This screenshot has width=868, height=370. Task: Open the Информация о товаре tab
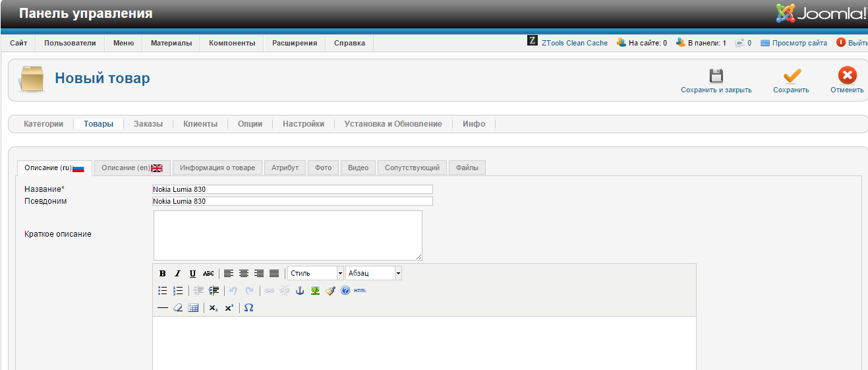[x=217, y=168]
